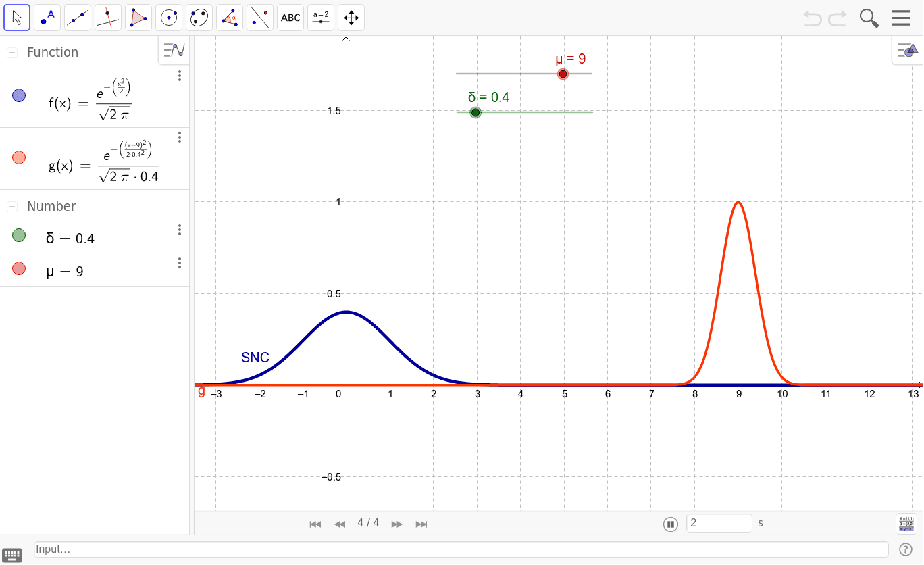Screen dimensions: 924x565
Task: Collapse the Number group
Action: [12, 207]
